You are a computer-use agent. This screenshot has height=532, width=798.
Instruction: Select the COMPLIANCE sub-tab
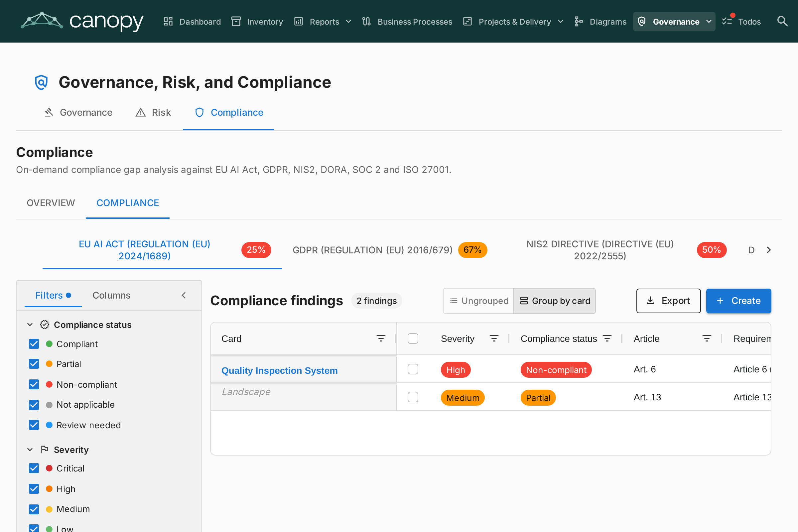tap(128, 203)
